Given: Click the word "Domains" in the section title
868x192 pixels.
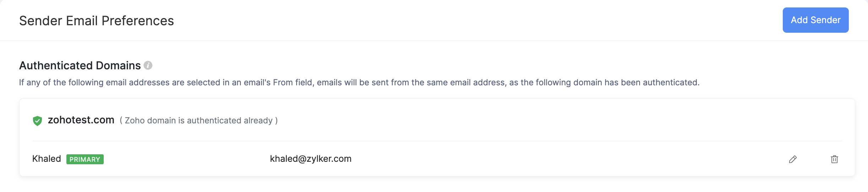Looking at the screenshot, I should tap(118, 65).
